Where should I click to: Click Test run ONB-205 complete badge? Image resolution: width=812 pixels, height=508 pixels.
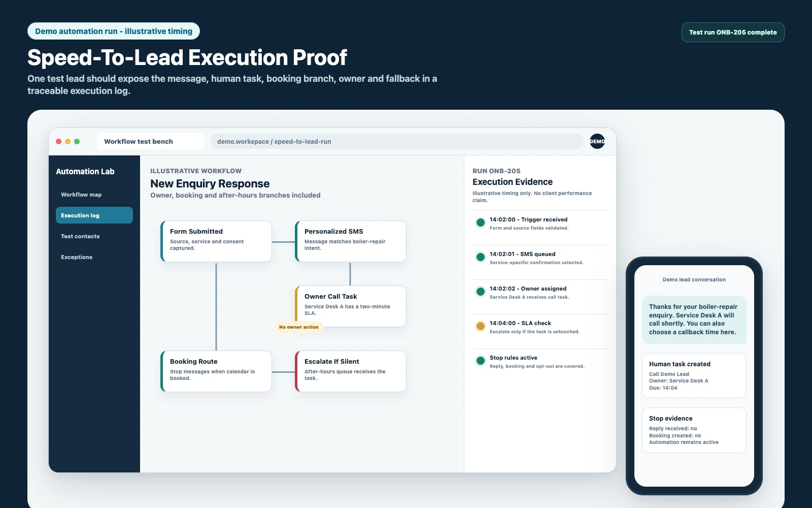[x=733, y=32]
